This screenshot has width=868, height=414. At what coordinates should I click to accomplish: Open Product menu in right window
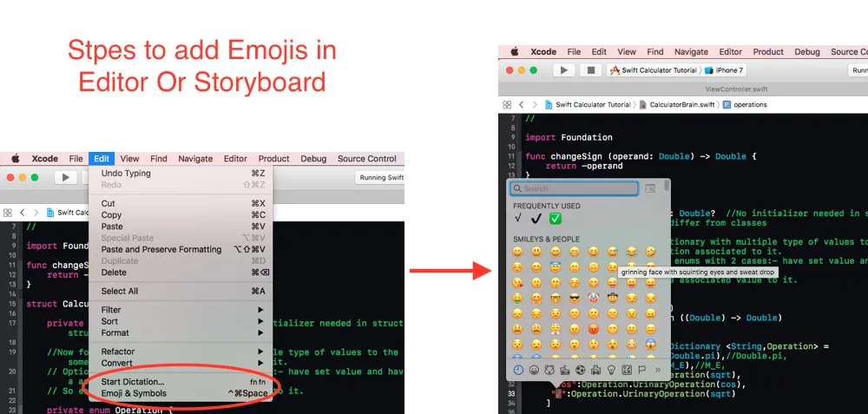(768, 51)
